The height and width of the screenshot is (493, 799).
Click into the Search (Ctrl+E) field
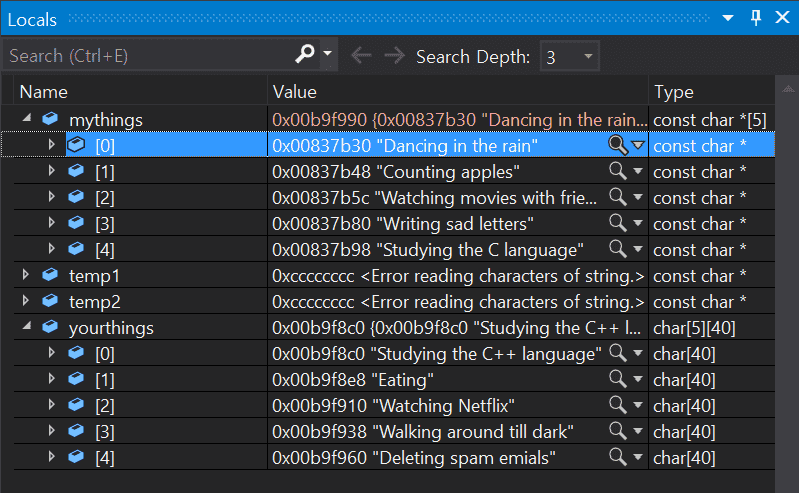pos(150,55)
